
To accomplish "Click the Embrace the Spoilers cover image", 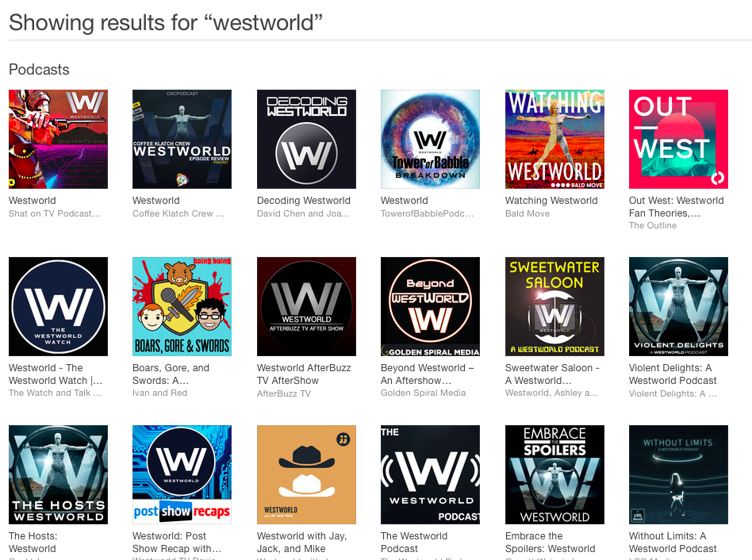I will [x=555, y=474].
